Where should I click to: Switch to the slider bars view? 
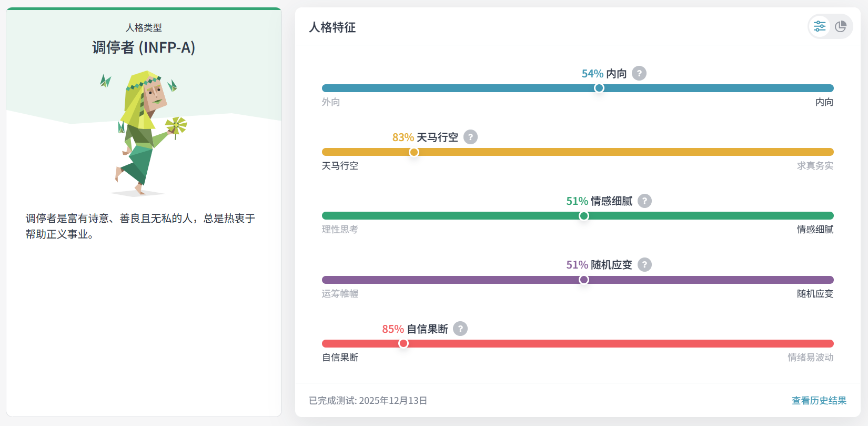tap(820, 26)
